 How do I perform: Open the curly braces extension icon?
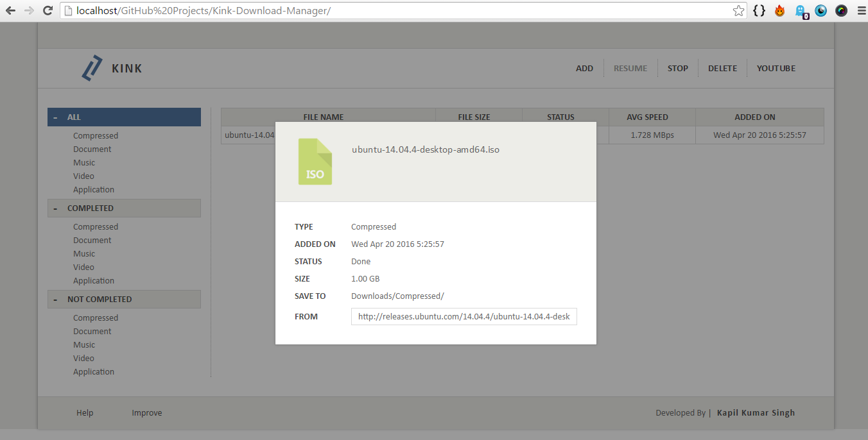(759, 11)
